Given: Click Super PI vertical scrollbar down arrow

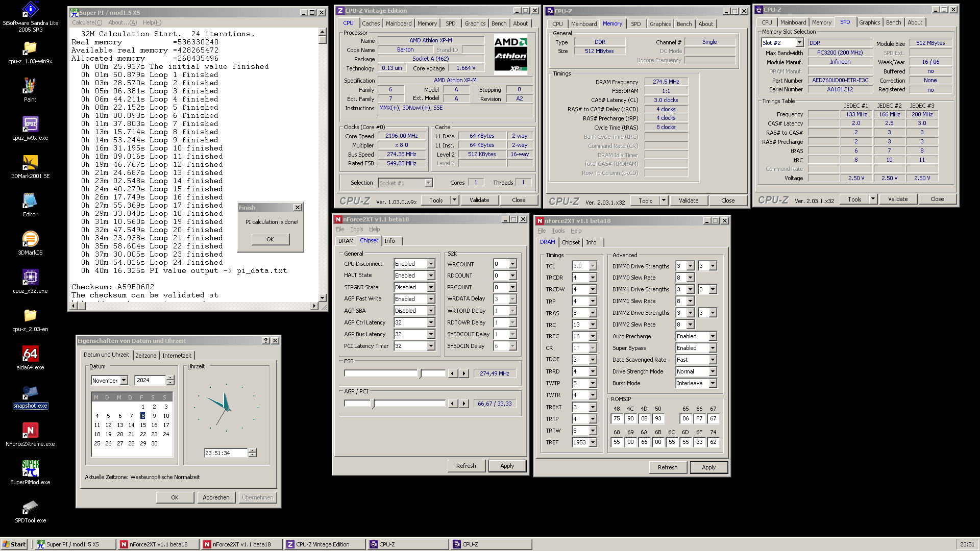Looking at the screenshot, I should pyautogui.click(x=322, y=298).
